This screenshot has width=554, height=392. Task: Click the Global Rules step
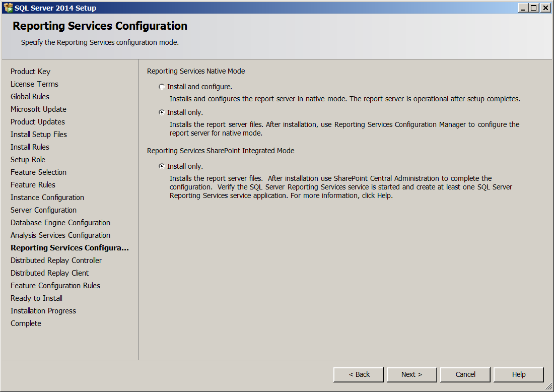click(30, 97)
